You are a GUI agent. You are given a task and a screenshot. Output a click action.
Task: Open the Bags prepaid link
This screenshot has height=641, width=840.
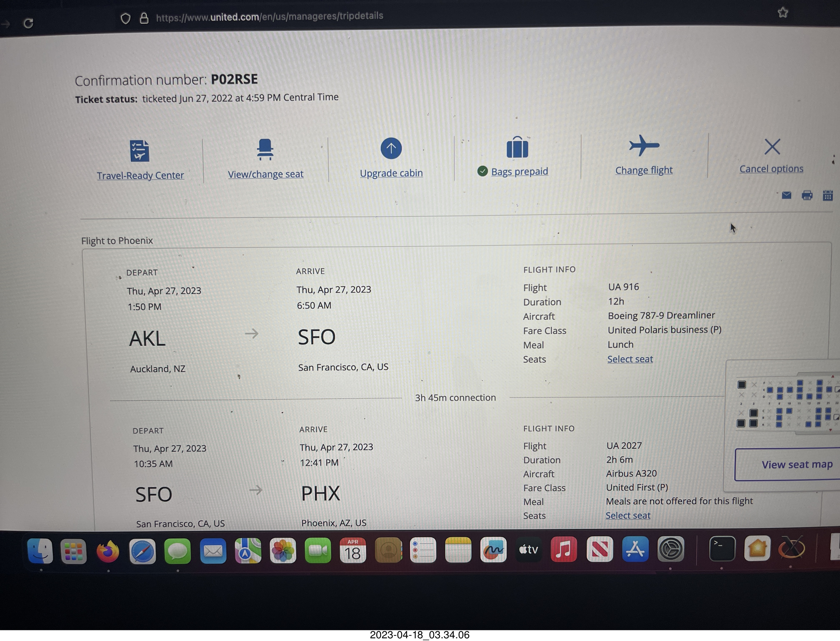point(519,172)
